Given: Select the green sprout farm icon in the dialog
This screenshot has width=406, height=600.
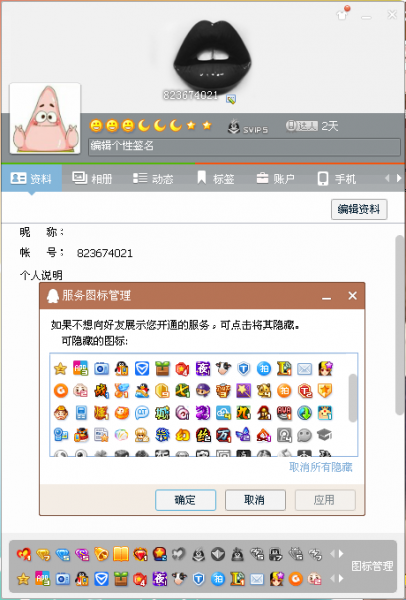Looking at the screenshot, I should (x=162, y=368).
